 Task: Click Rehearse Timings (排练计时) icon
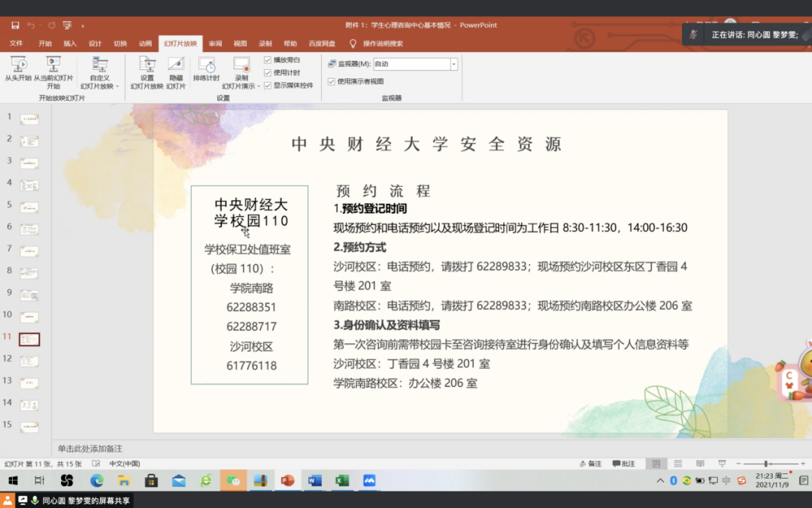[206, 69]
